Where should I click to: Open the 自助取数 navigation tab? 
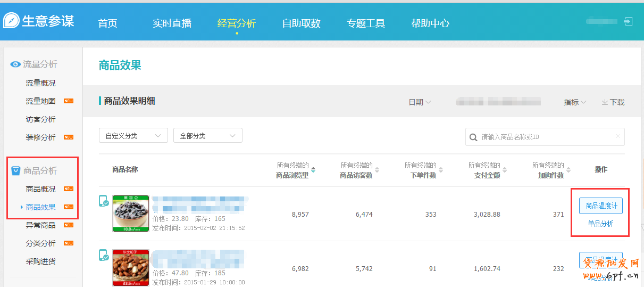[301, 23]
